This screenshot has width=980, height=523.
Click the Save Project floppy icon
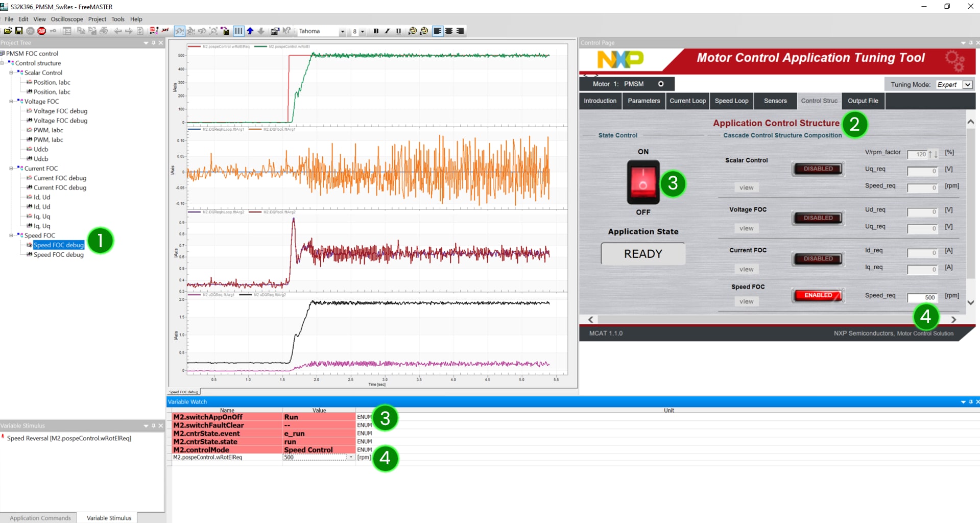(x=19, y=31)
